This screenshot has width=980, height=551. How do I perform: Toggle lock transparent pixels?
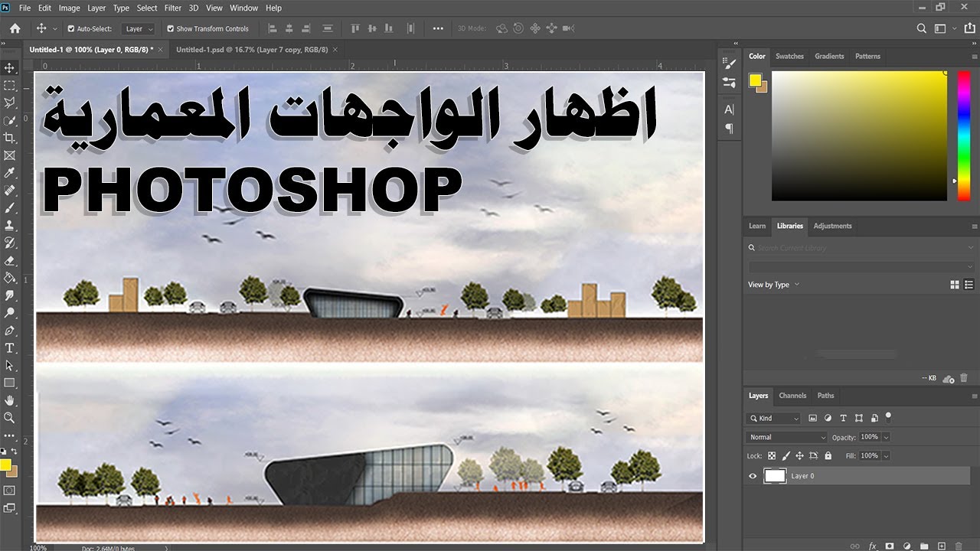tap(772, 456)
